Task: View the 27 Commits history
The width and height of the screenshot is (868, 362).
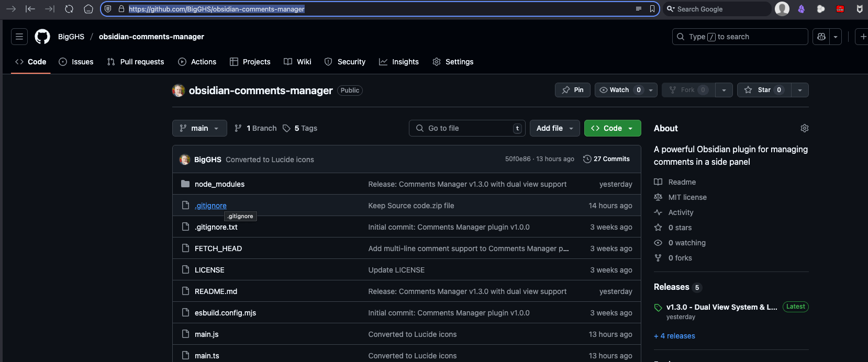Action: pos(606,159)
